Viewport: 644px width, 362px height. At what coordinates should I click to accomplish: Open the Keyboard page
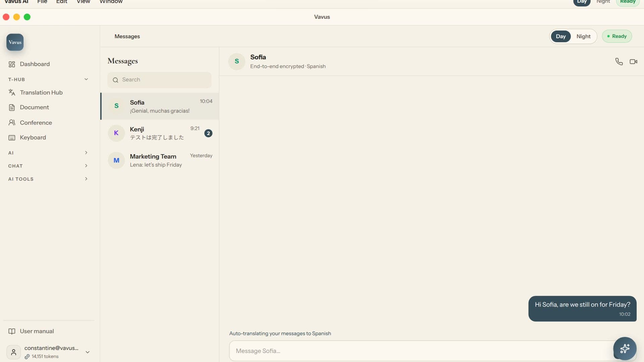(33, 138)
